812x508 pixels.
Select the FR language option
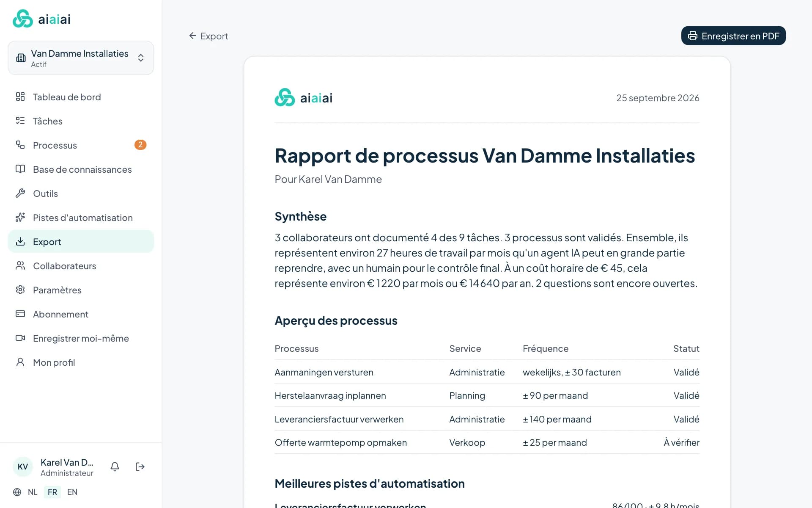tap(52, 492)
